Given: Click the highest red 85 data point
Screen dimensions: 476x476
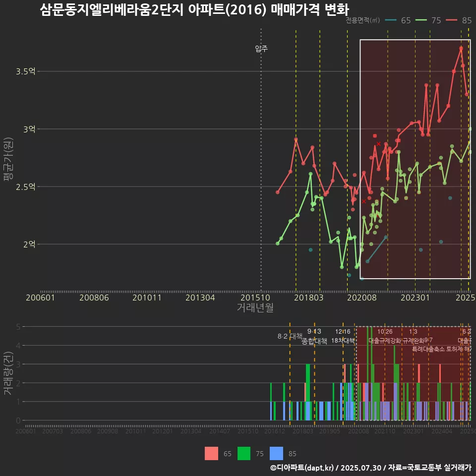Looking at the screenshot, I should 461,49.
